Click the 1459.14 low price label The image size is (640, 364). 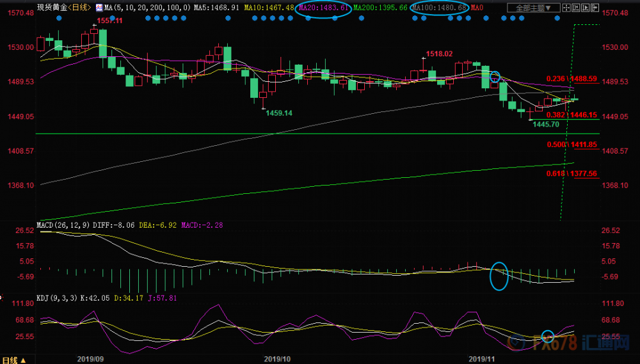[279, 113]
